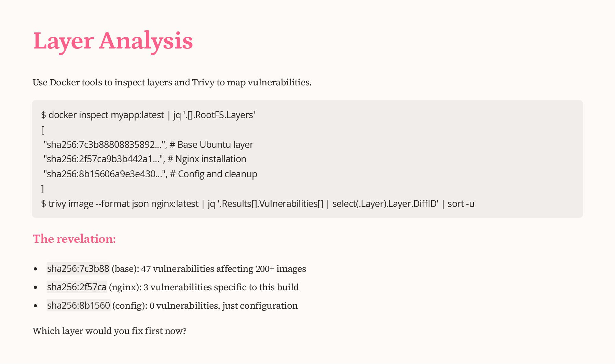
Task: Click the closing square bracket line
Action: coord(43,189)
